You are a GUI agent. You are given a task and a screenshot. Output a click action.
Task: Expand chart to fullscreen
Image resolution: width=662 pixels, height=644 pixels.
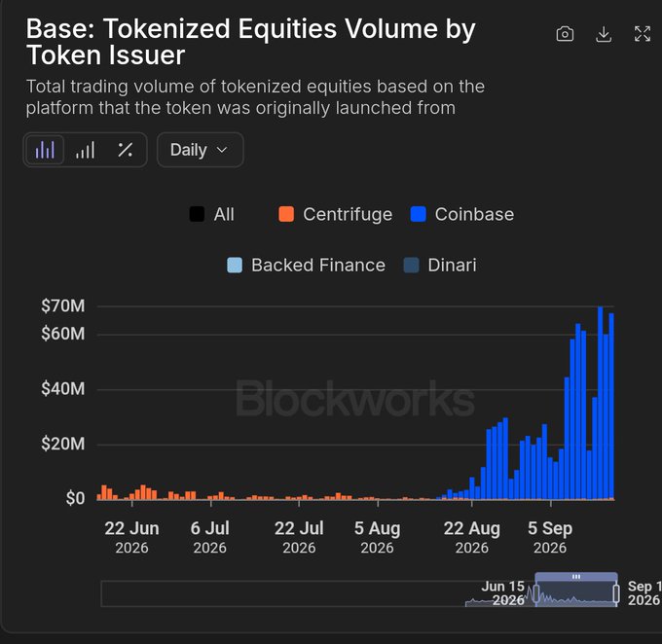click(643, 34)
